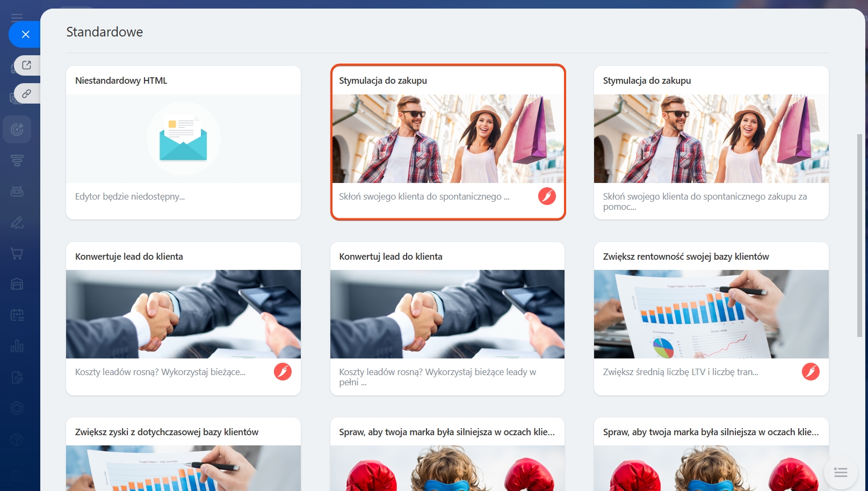This screenshot has height=491, width=868.
Task: Open the Marketing target icon in the sidebar
Action: click(17, 129)
